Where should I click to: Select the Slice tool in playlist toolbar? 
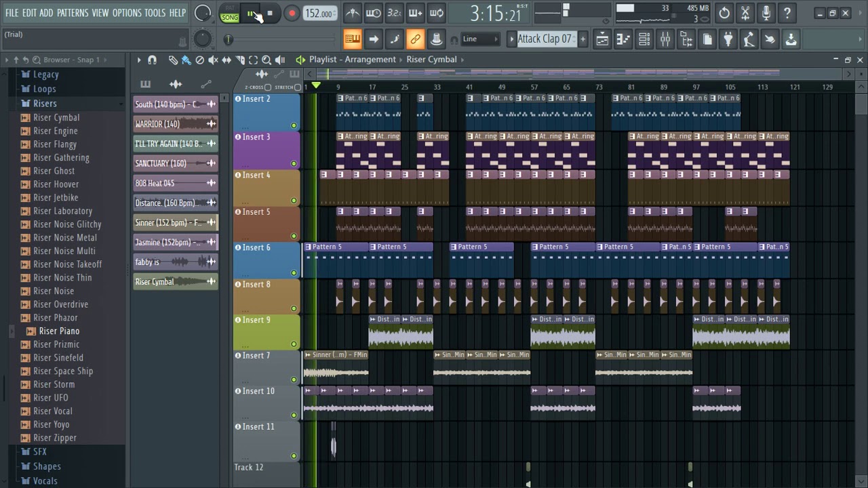pos(239,60)
